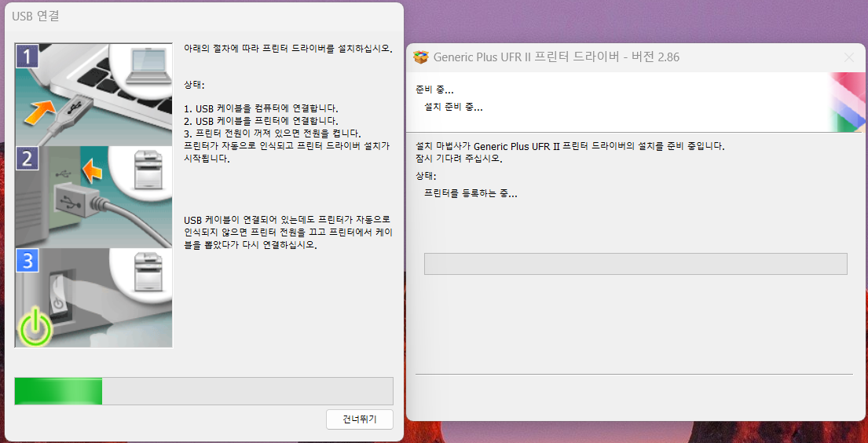868x443 pixels.
Task: Click the '프린터를 등록하는 중...' status text
Action: [471, 194]
